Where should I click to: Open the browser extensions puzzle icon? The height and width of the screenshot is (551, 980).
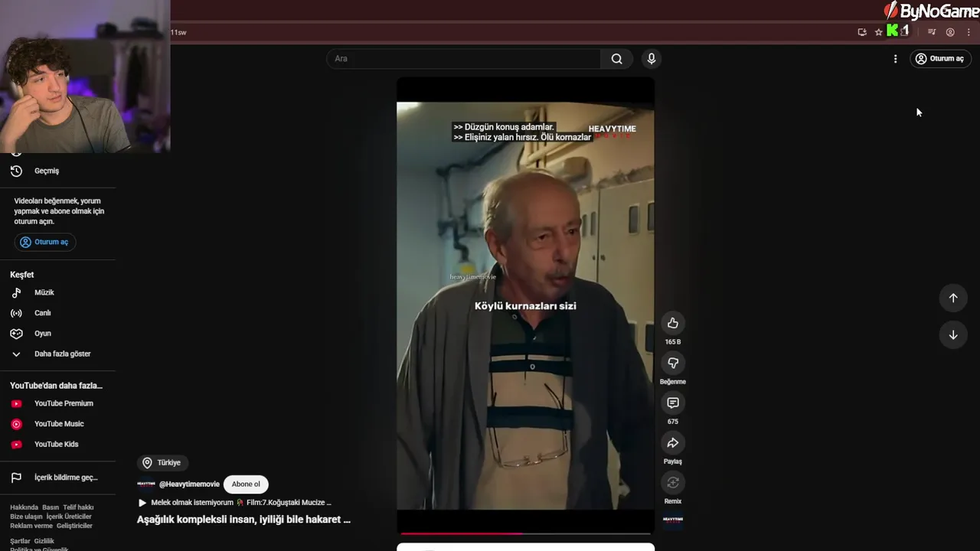coord(905,31)
